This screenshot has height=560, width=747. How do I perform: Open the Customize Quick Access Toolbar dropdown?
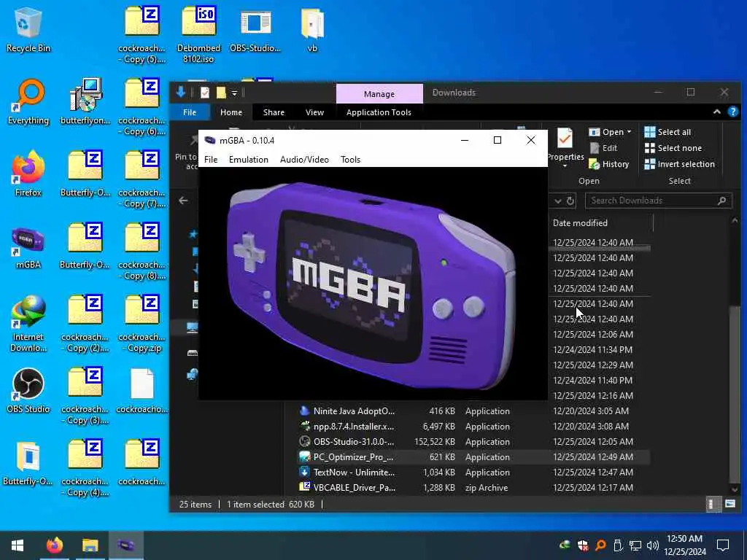(234, 93)
